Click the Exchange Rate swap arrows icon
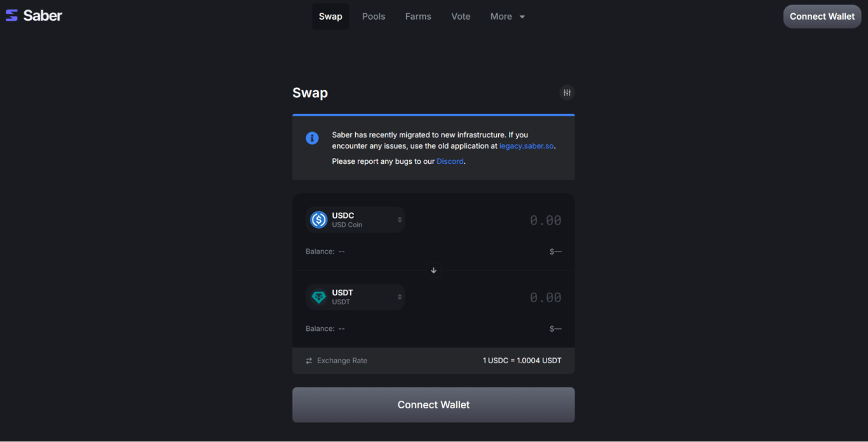The height and width of the screenshot is (442, 868). (309, 361)
